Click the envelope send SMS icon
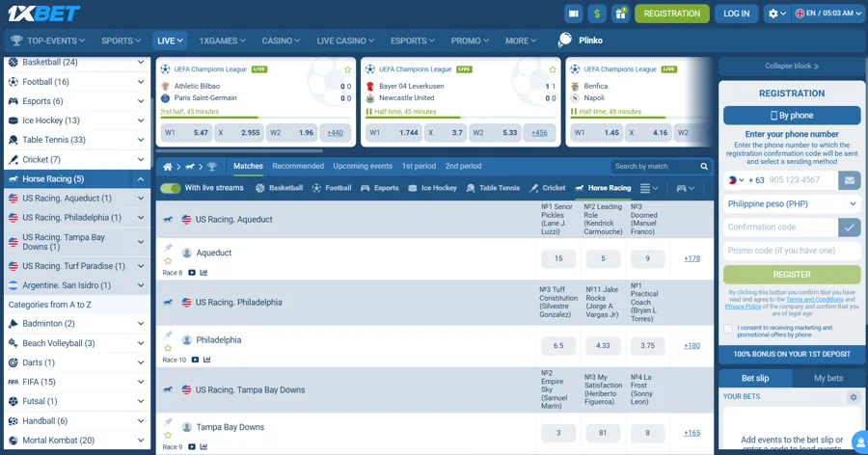Image resolution: width=868 pixels, height=455 pixels. pos(849,180)
